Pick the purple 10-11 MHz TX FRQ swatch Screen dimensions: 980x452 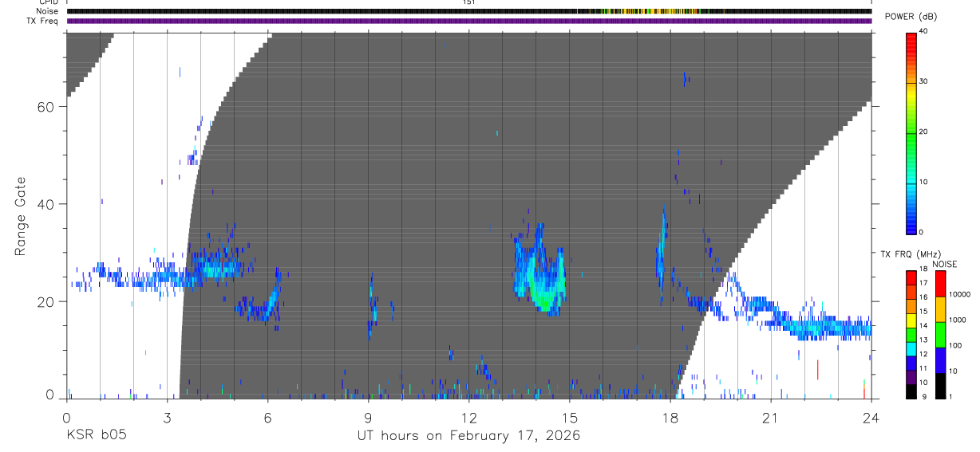pos(911,377)
